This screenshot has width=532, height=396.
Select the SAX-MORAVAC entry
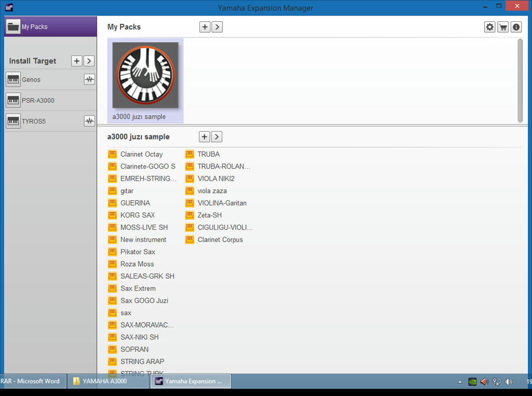[x=141, y=325]
